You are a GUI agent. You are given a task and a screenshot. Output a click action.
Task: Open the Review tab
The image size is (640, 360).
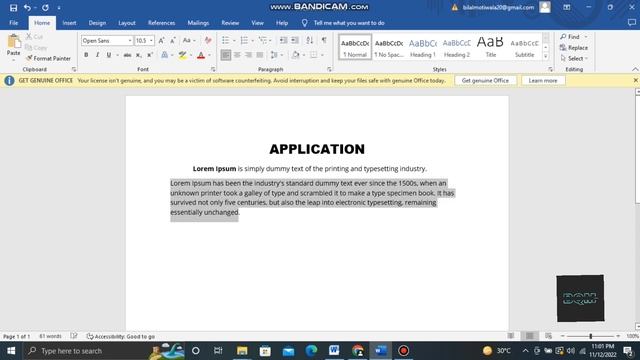click(x=230, y=23)
